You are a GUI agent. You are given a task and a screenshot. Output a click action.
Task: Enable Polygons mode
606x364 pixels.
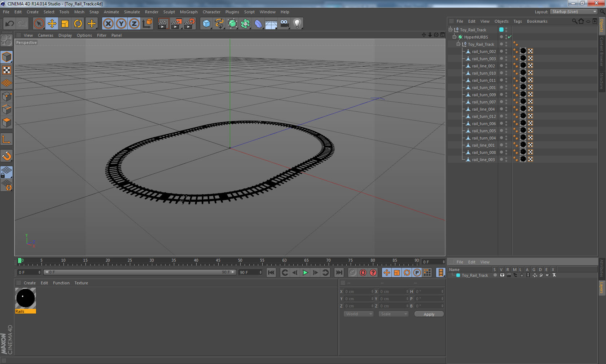click(6, 123)
